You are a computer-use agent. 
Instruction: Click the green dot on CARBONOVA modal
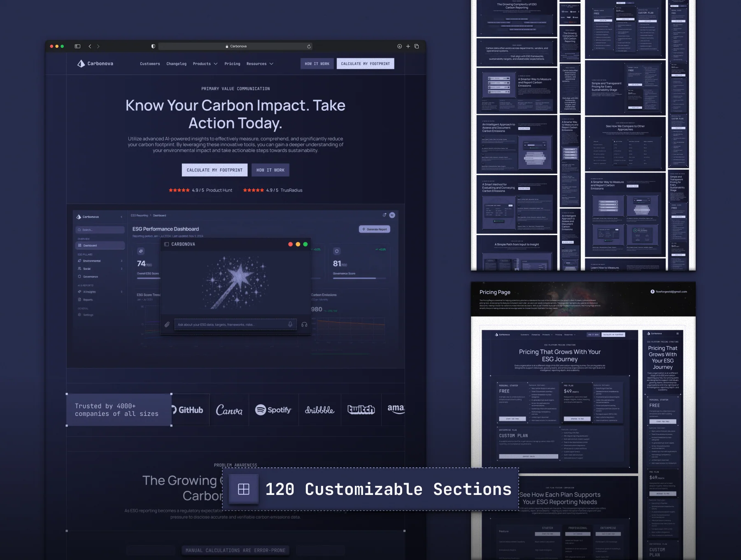click(305, 244)
